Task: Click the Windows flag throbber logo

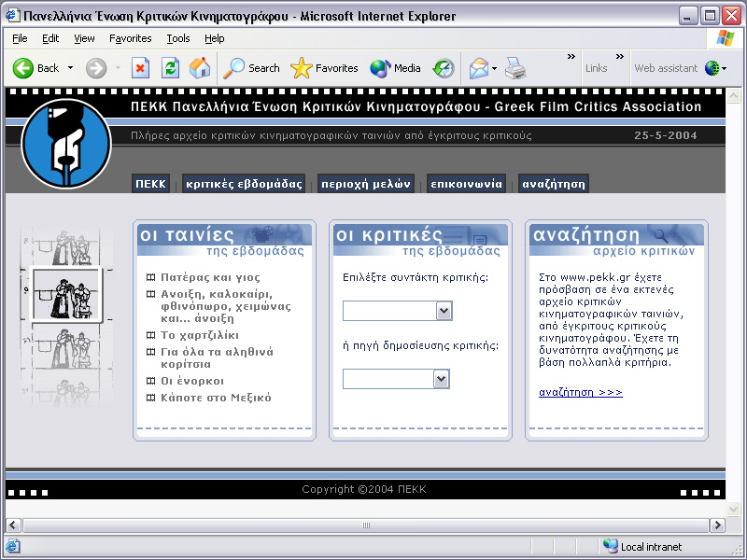Action: click(x=726, y=38)
